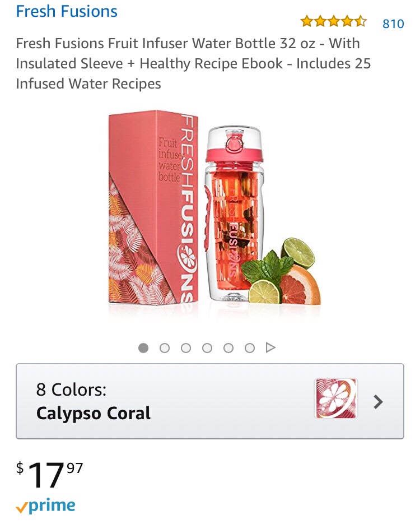Tap the Prime checkmark logo
Viewport: 420px width, 524px height.
[x=46, y=507]
